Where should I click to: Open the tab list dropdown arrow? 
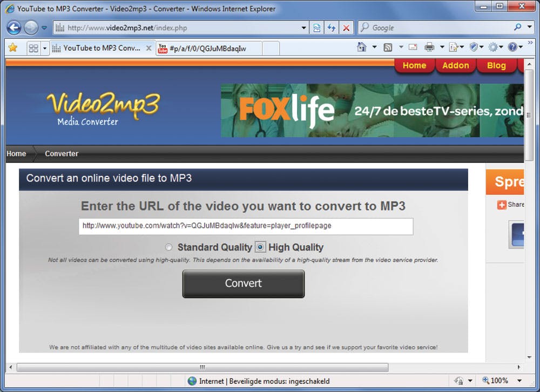tap(44, 48)
